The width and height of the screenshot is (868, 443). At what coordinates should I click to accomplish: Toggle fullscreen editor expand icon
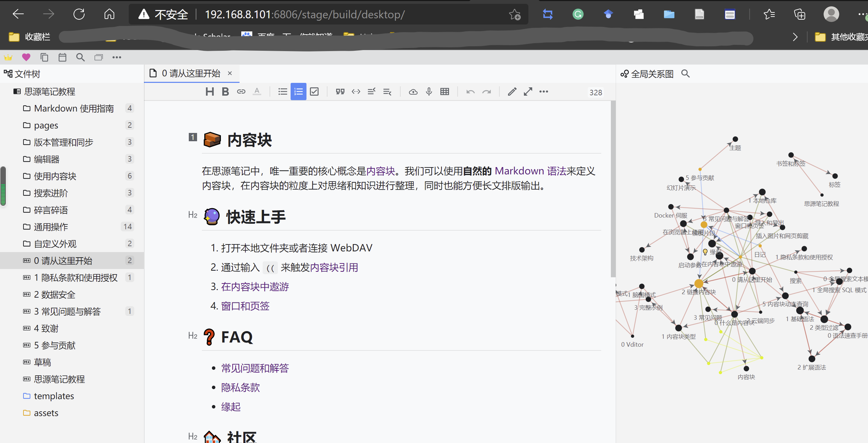tap(528, 92)
